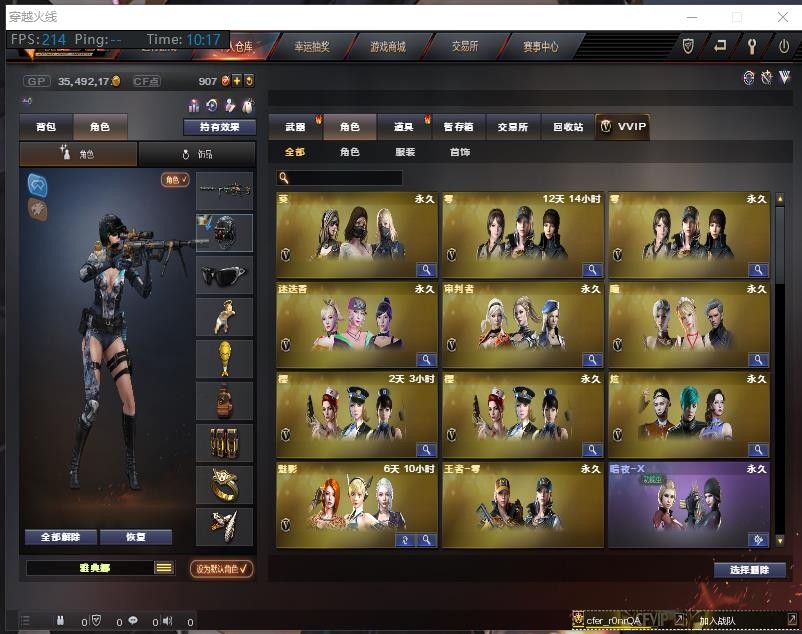
Task: Open the 幸运抽奖 top menu
Action: [311, 47]
